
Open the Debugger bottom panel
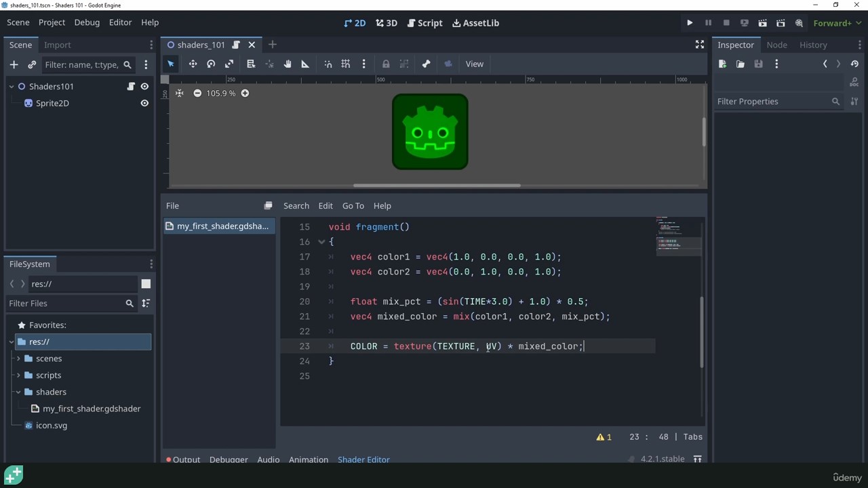click(229, 460)
